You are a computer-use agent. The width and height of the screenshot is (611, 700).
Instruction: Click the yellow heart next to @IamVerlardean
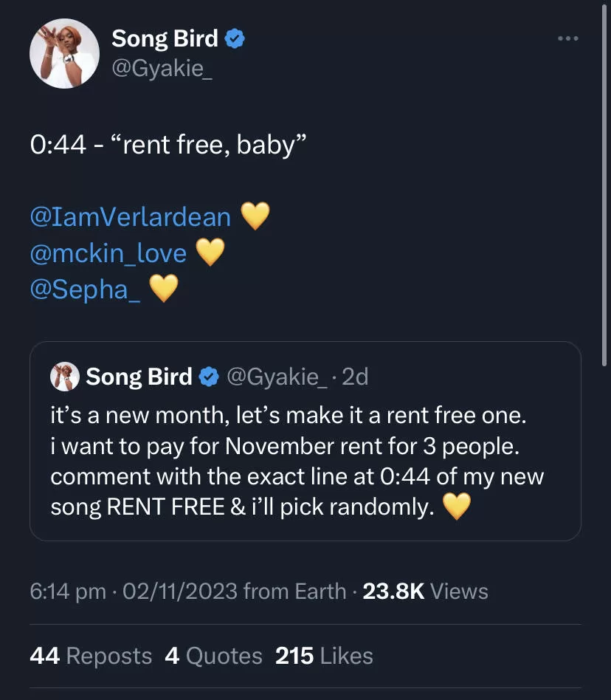pos(255,217)
